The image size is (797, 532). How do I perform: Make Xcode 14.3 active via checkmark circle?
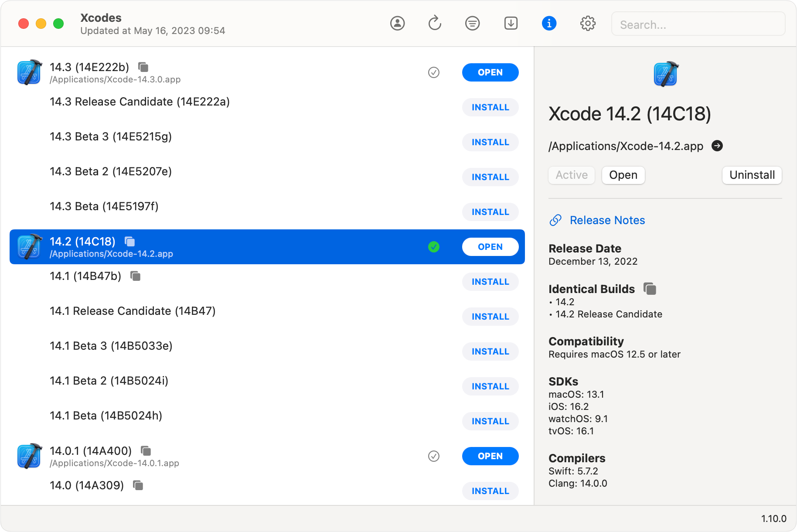[x=433, y=72]
